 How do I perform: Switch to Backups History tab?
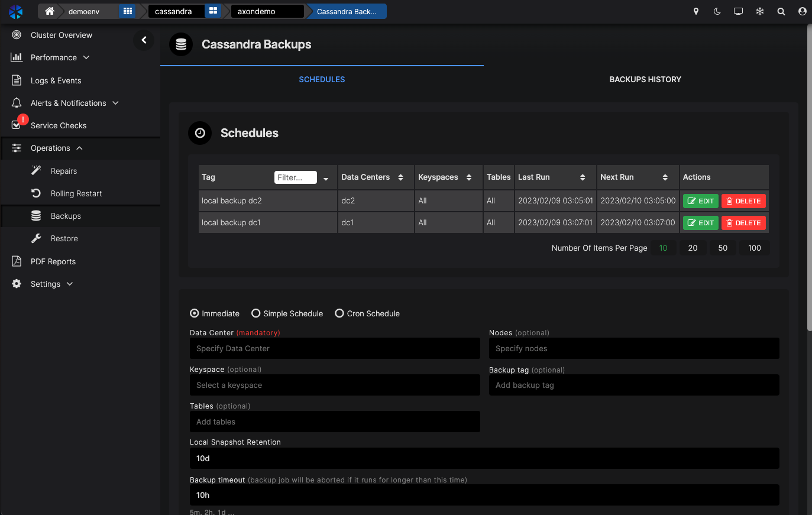coord(645,79)
